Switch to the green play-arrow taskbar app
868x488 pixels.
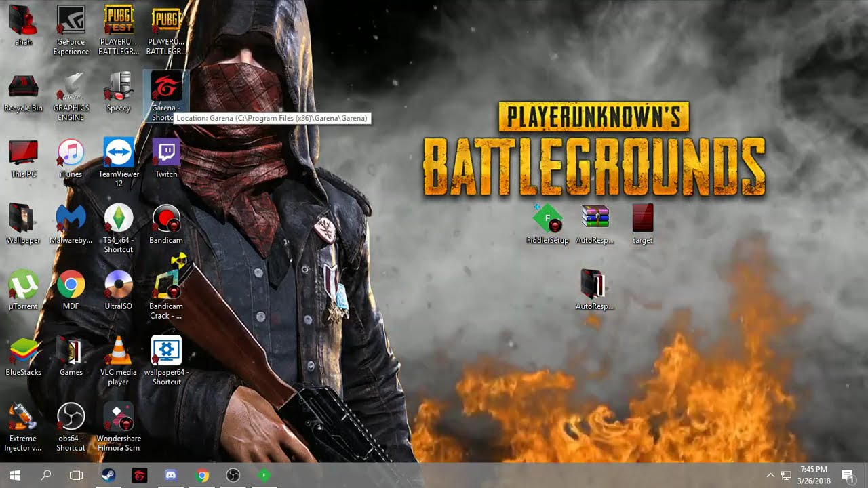pos(264,475)
